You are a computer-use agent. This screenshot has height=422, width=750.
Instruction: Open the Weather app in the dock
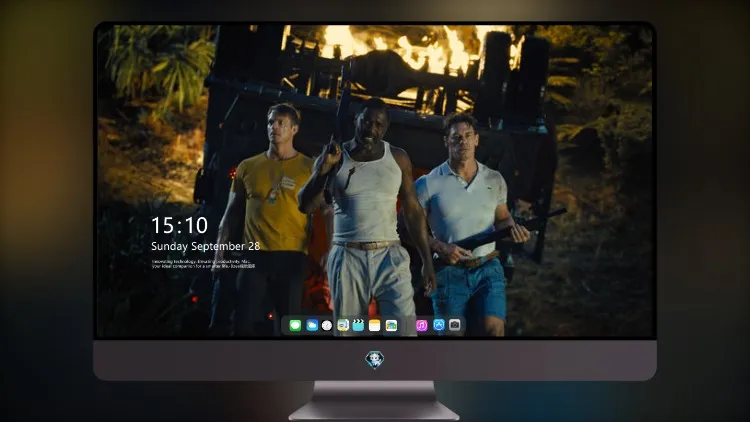311,326
